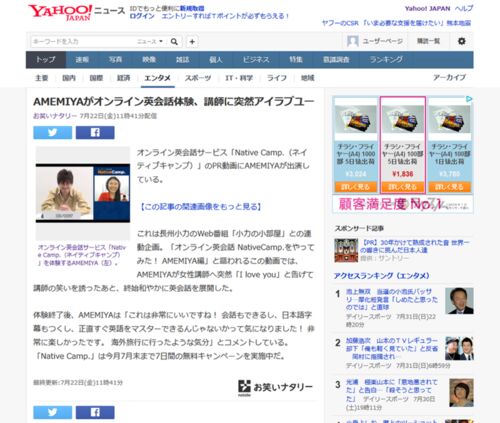Select the 雑誌 tab

pyautogui.click(x=182, y=60)
